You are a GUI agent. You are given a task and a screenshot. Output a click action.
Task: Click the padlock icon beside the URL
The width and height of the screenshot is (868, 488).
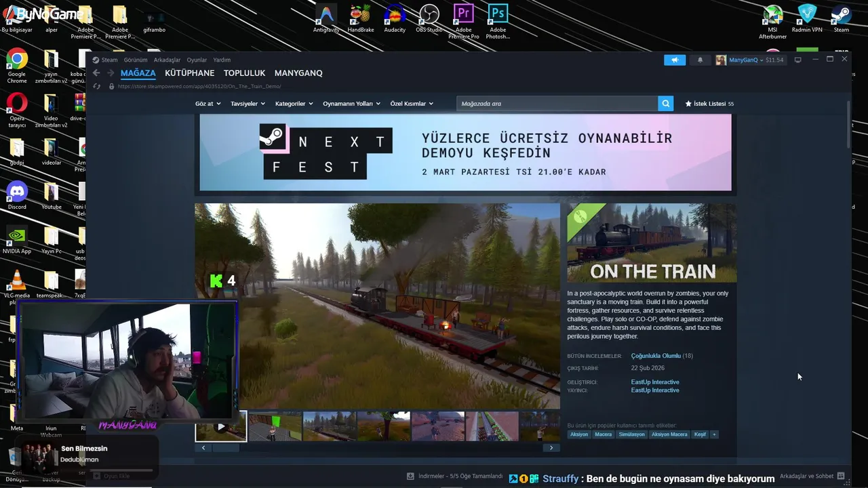tap(111, 86)
